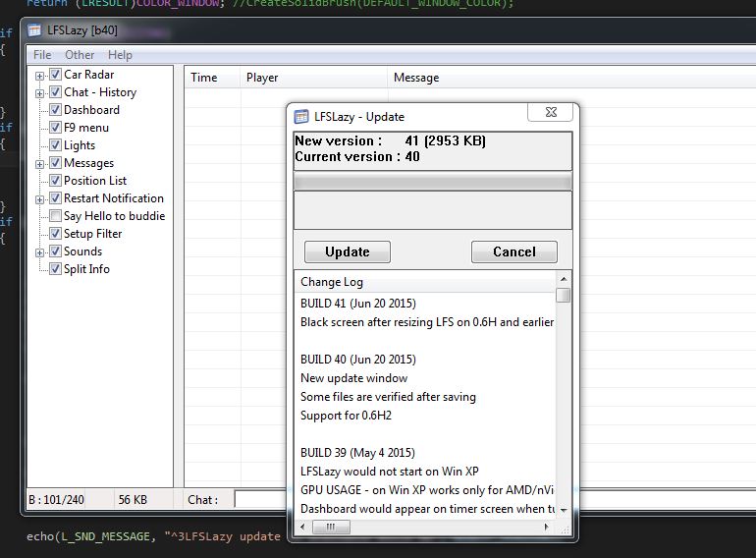The height and width of the screenshot is (558, 756).
Task: Toggle the Lights checkbox
Action: pos(55,145)
